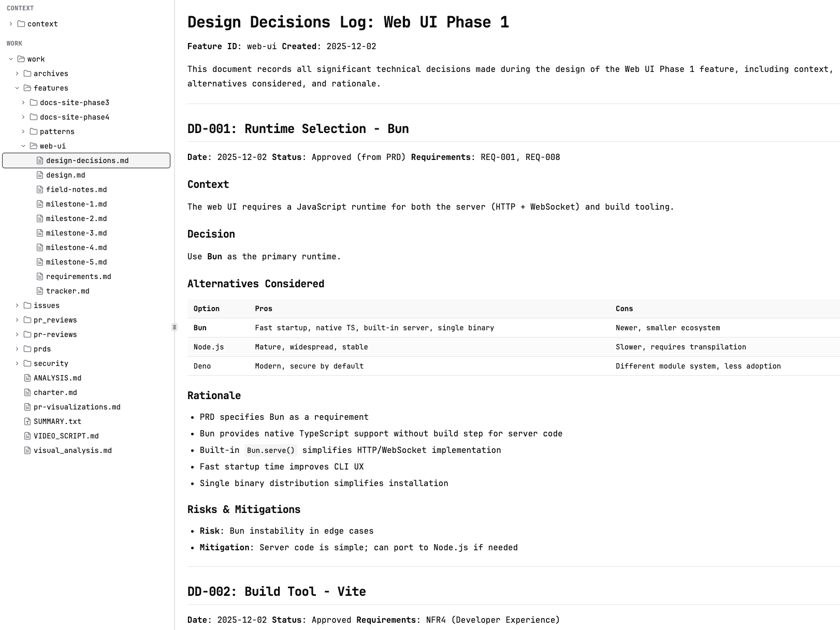840x630 pixels.
Task: Open milestone-3.md from the sidebar
Action: [77, 233]
